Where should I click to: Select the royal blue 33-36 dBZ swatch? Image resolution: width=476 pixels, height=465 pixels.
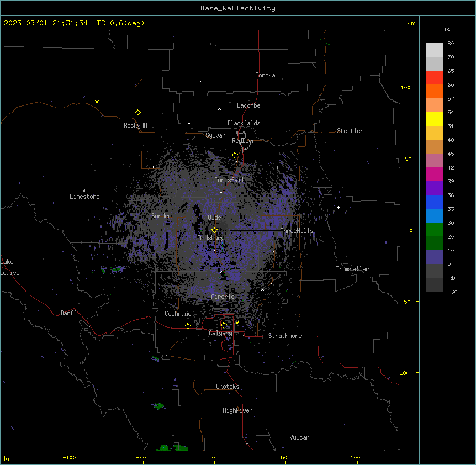434,202
